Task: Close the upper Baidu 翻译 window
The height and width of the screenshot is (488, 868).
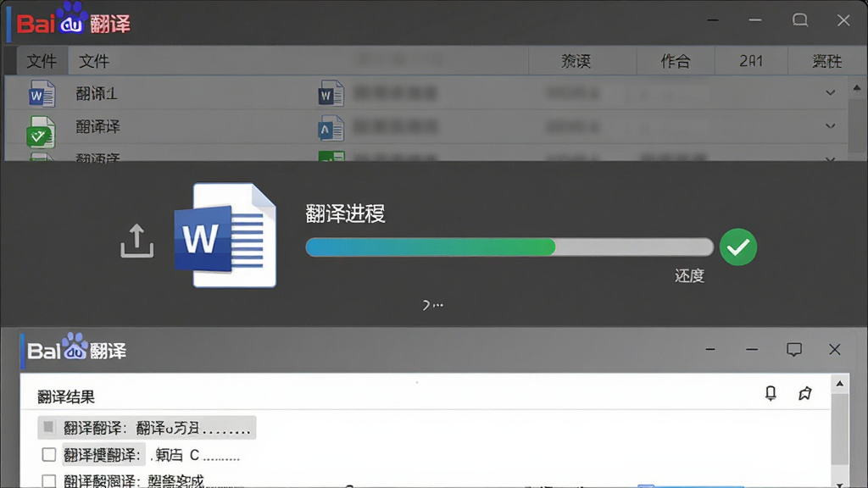Action: (x=843, y=20)
